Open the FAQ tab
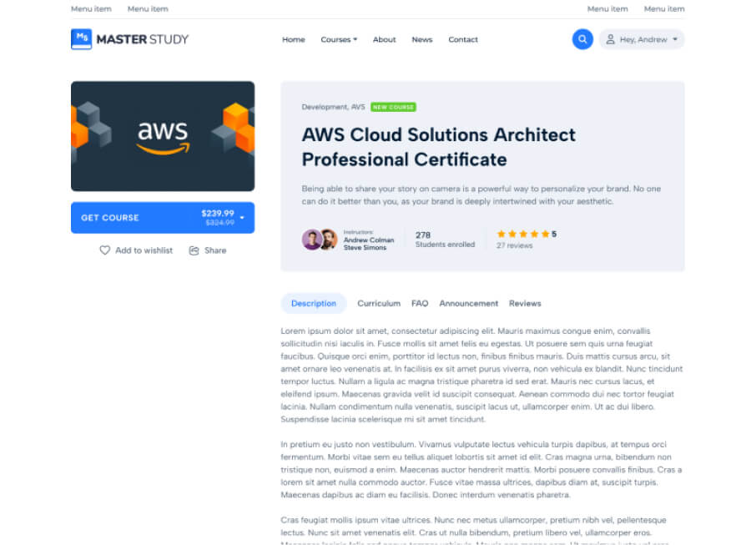Viewport: 756px width, 545px height. pyautogui.click(x=420, y=304)
